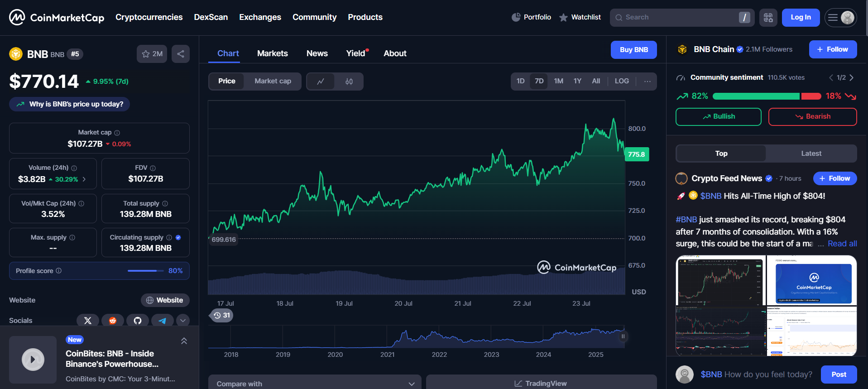Viewport: 868px width, 389px height.
Task: Switch to the About tab
Action: 395,53
